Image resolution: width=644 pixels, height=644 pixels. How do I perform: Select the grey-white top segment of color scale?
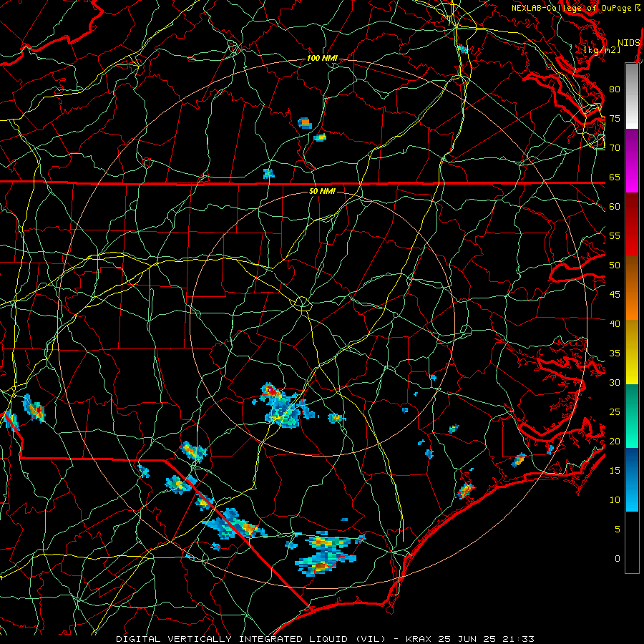pyautogui.click(x=632, y=96)
